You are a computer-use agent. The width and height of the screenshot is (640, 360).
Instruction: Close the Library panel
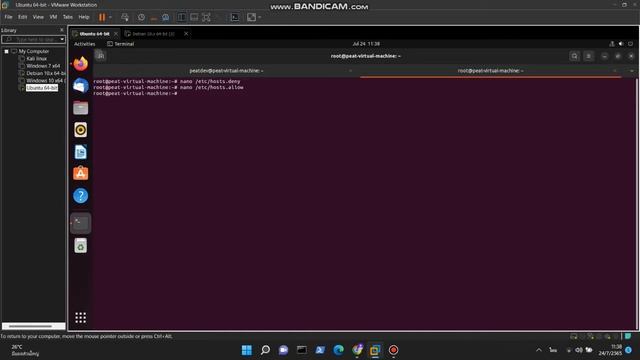(x=62, y=30)
